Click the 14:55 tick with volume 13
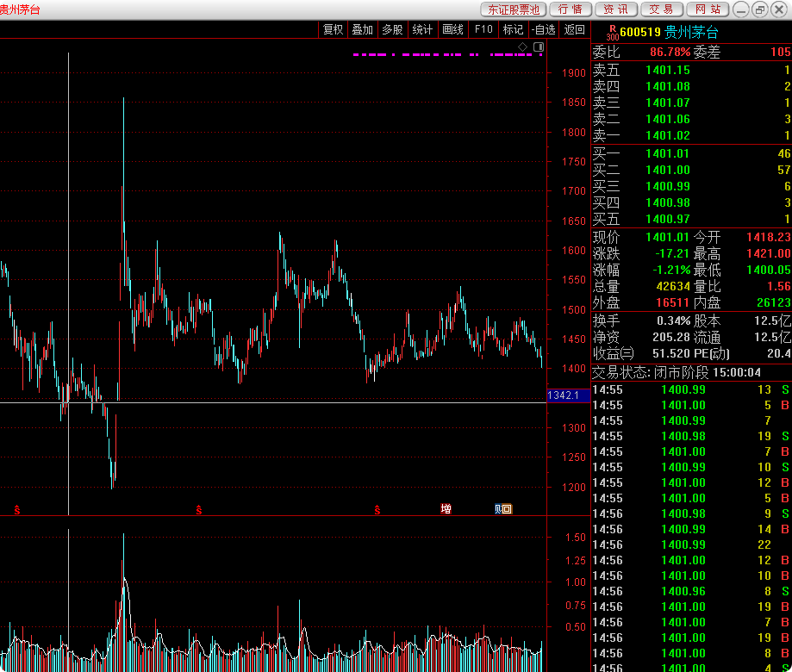 click(691, 389)
